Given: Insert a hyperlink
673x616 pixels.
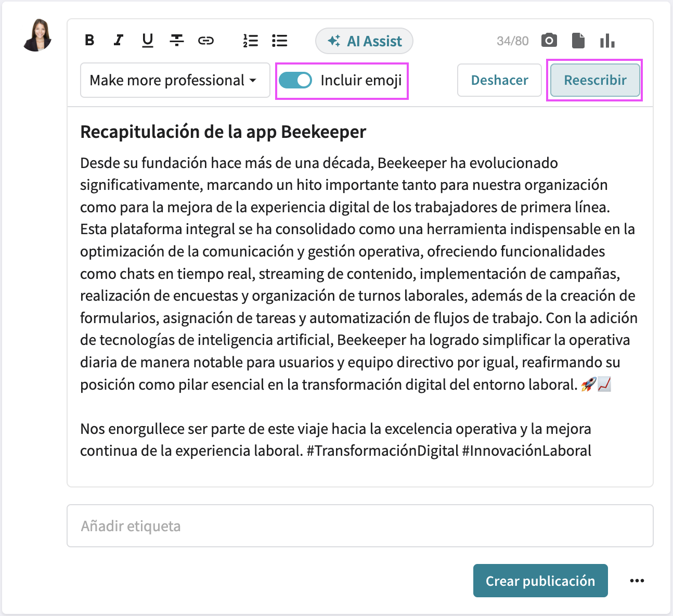Looking at the screenshot, I should (x=206, y=41).
